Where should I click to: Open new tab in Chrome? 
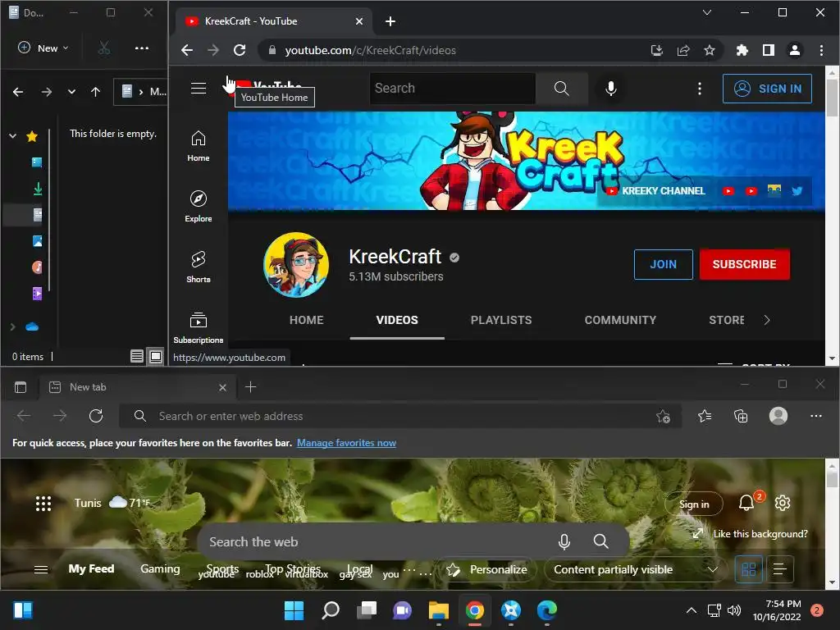[x=390, y=21]
